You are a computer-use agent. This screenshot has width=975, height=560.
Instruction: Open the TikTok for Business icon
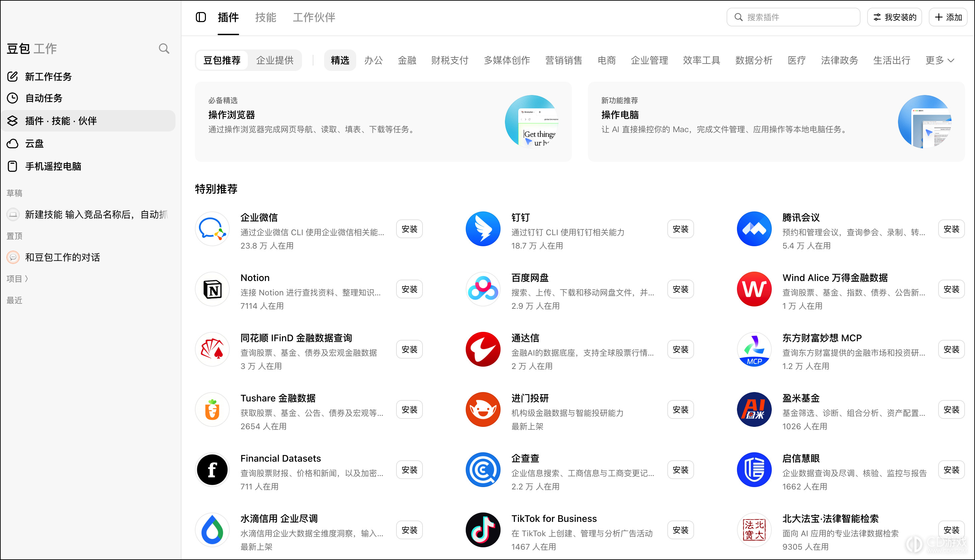tap(483, 530)
